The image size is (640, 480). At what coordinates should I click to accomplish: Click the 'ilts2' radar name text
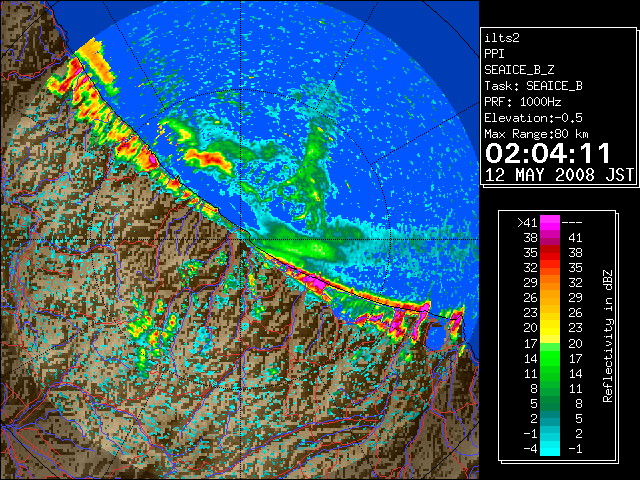[x=502, y=38]
